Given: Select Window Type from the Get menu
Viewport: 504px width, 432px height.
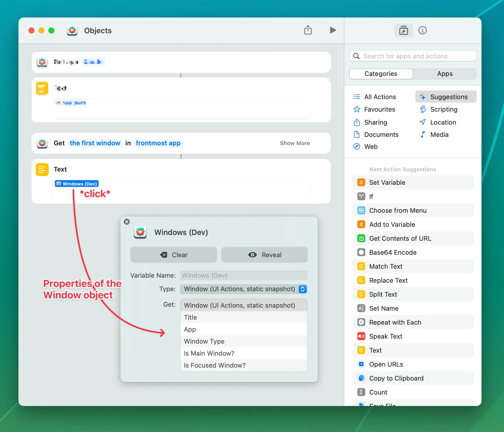Looking at the screenshot, I should 204,341.
